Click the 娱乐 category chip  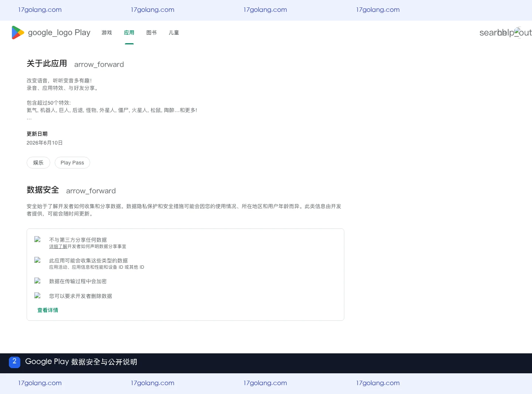click(38, 163)
